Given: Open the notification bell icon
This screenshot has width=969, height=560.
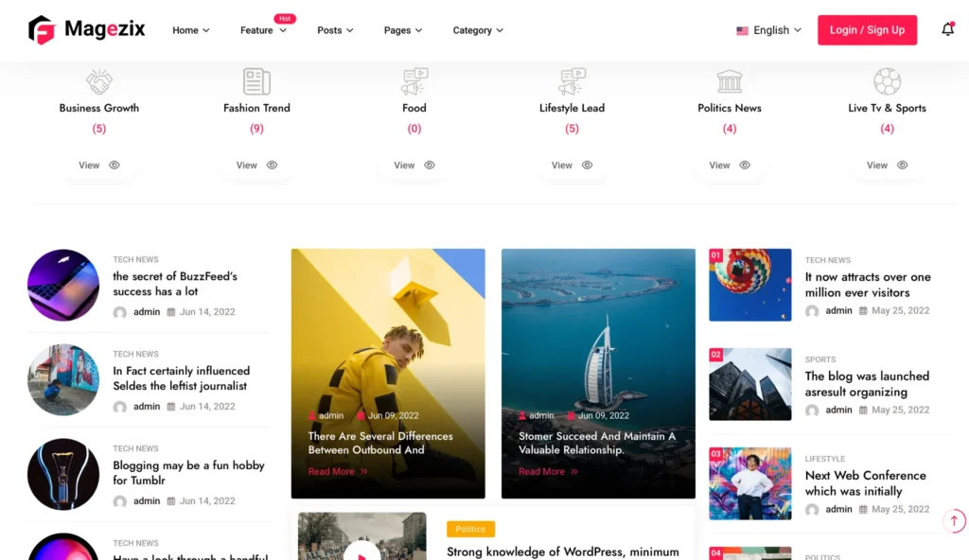Looking at the screenshot, I should (x=947, y=29).
